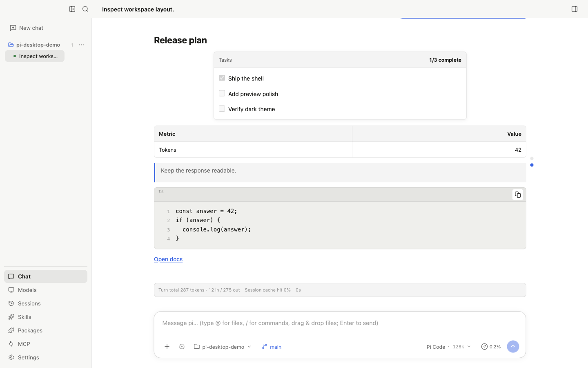
Task: Click the brain thinking mode icon
Action: point(182,347)
